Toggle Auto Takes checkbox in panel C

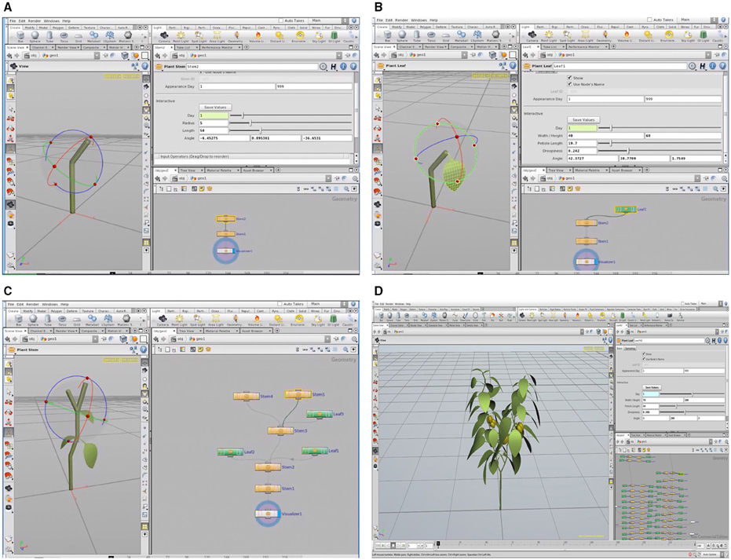280,305
